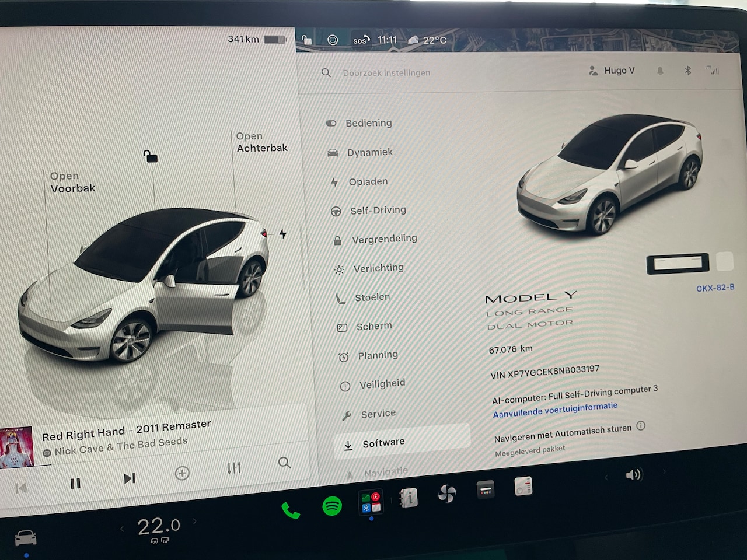
Task: Open the Achterbak rear trunk
Action: (x=261, y=142)
